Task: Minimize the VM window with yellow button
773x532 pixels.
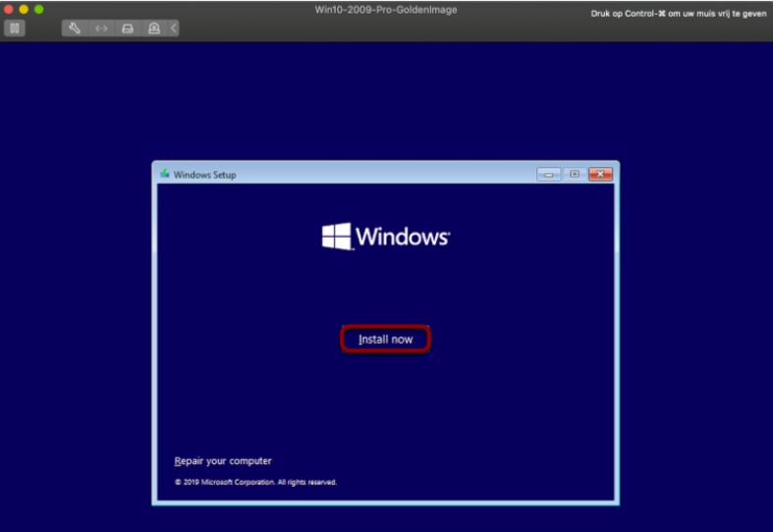Action: [x=24, y=10]
